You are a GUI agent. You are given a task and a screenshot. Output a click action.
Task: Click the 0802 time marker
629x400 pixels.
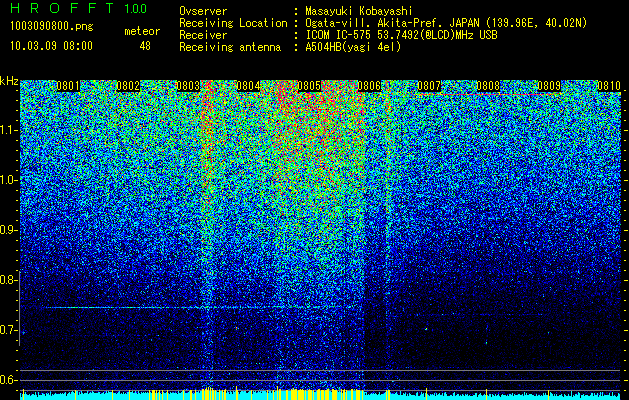(x=128, y=86)
